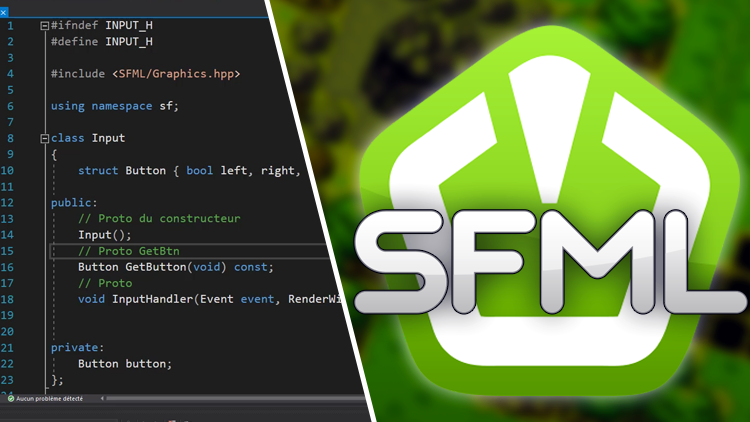Click the 'using namespace sf;' line
This screenshot has width=750, height=422.
click(115, 106)
